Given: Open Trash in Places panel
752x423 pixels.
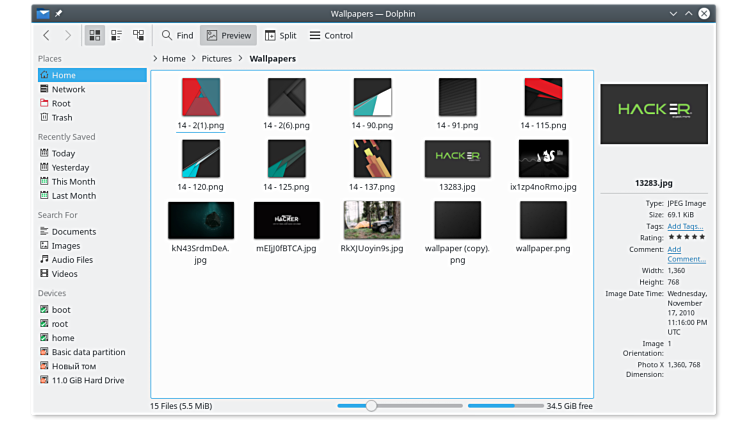Looking at the screenshot, I should pyautogui.click(x=61, y=118).
